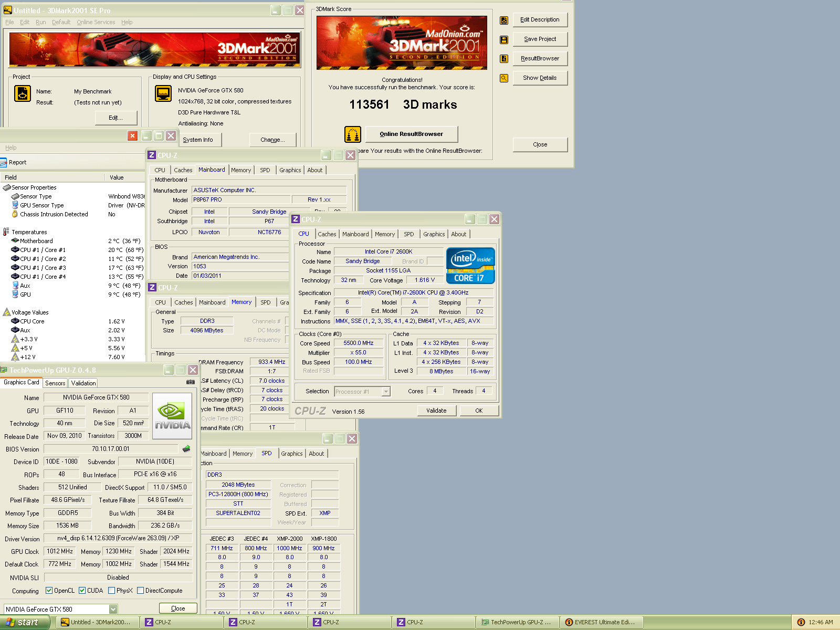Switch to the Caches tab in CPU-Z processor window
Image resolution: width=840 pixels, height=630 pixels.
coord(327,234)
